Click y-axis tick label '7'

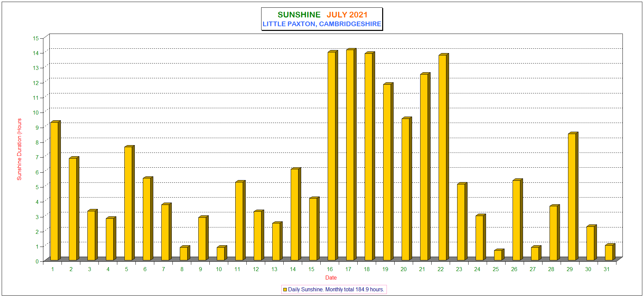pyautogui.click(x=37, y=157)
